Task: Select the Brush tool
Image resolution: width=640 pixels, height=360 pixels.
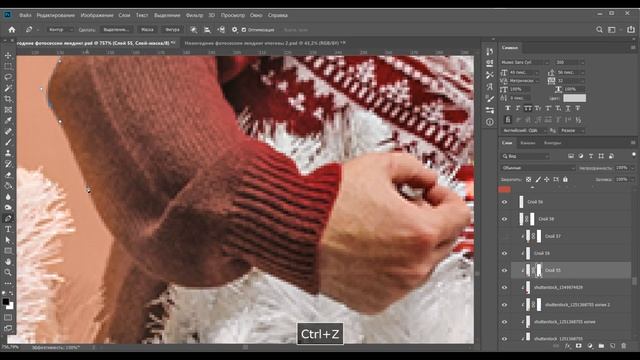Action: tap(8, 142)
